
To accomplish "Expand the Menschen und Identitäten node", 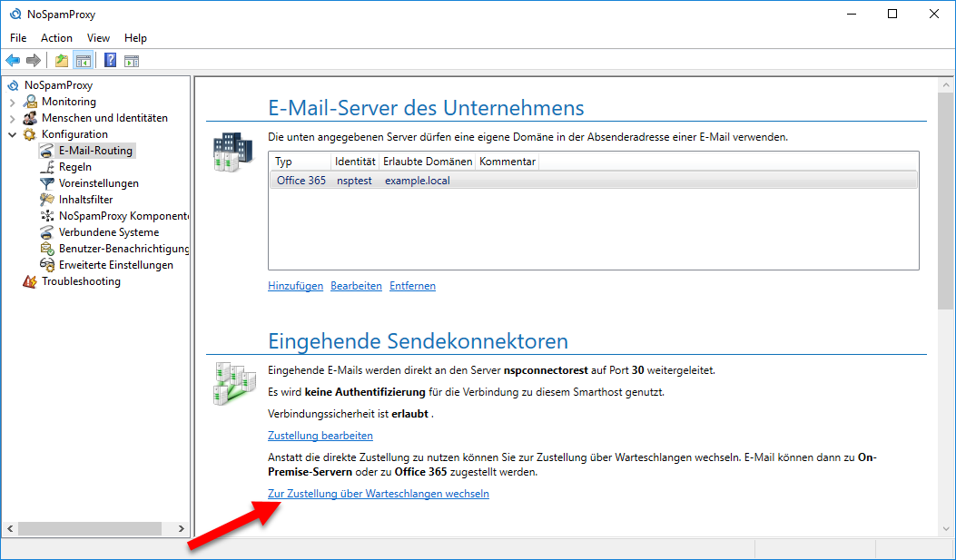I will [13, 118].
